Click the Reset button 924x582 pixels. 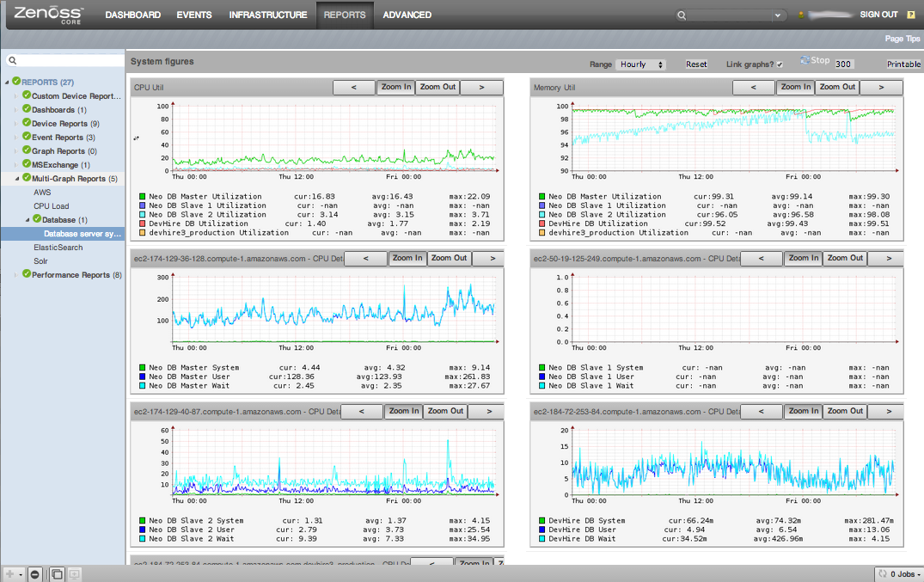696,64
